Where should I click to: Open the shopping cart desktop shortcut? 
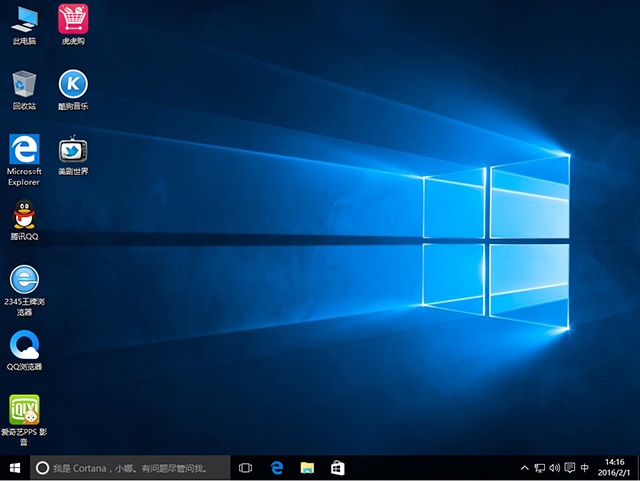pos(72,18)
